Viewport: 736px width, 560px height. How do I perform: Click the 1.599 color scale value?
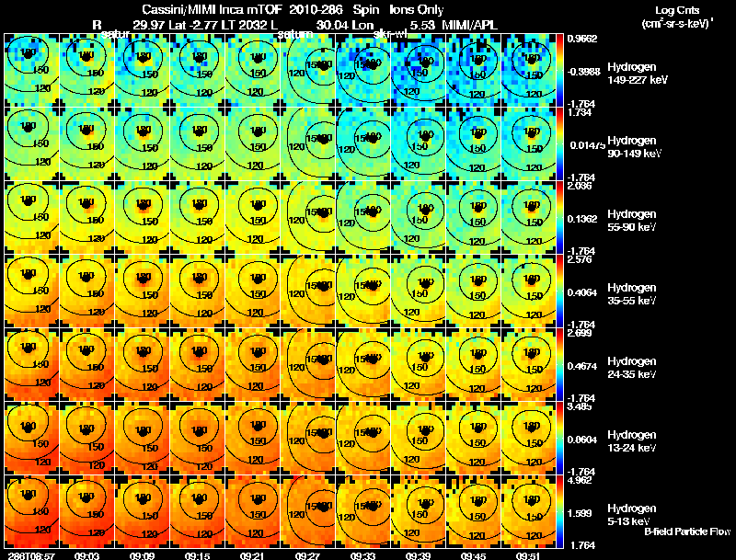coord(580,513)
